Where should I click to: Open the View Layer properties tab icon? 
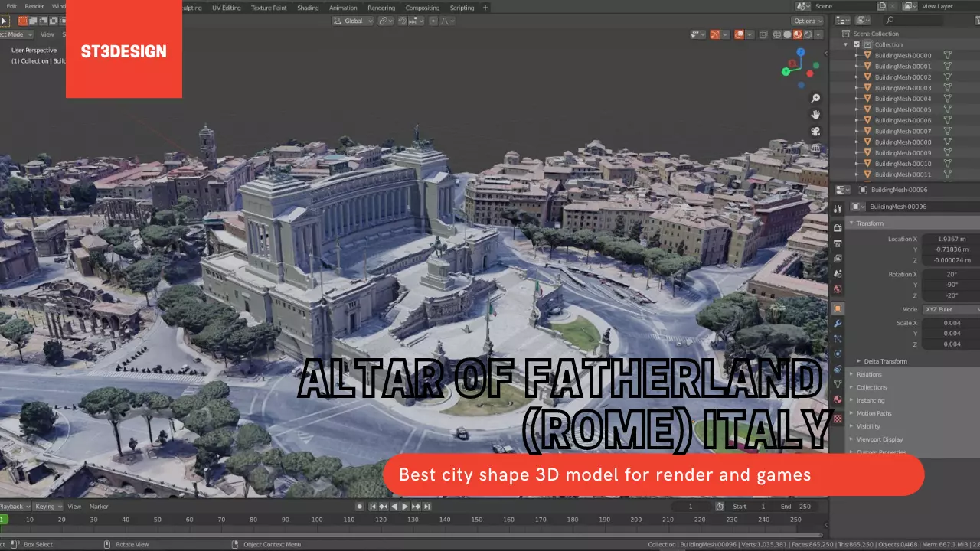coord(838,259)
